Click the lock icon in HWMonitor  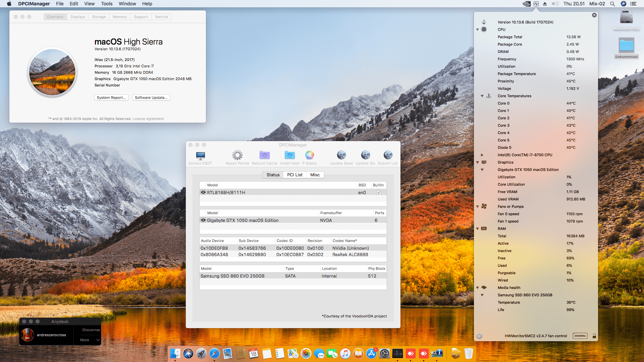point(594,336)
